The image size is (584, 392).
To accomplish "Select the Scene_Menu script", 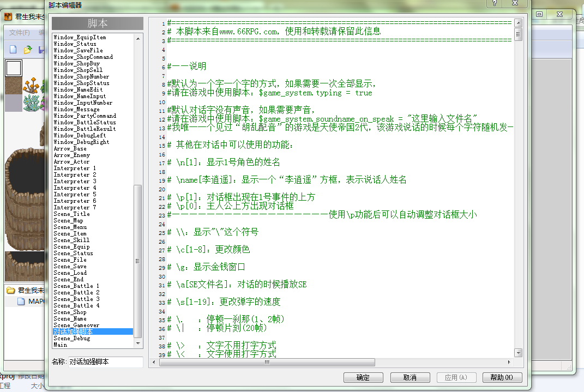I will pyautogui.click(x=70, y=227).
